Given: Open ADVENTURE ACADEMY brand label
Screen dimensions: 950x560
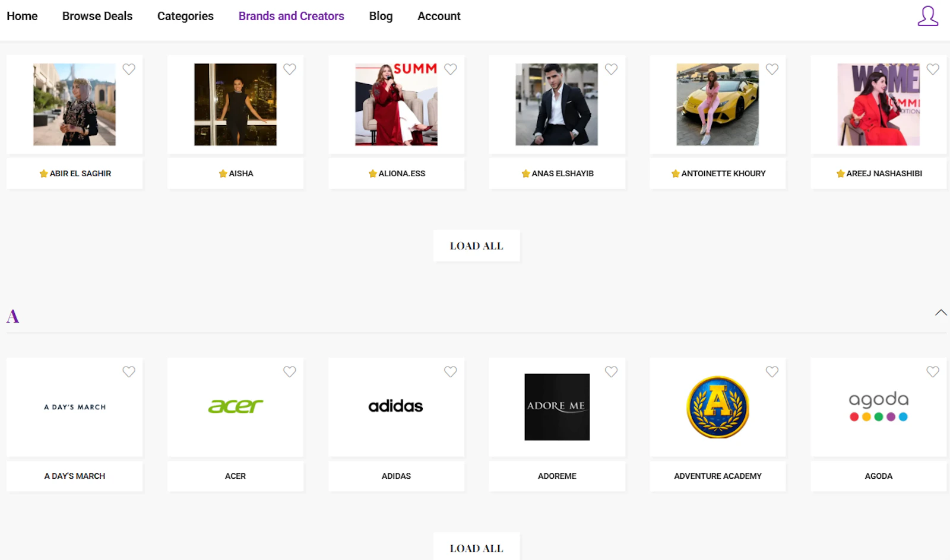Looking at the screenshot, I should (x=718, y=476).
